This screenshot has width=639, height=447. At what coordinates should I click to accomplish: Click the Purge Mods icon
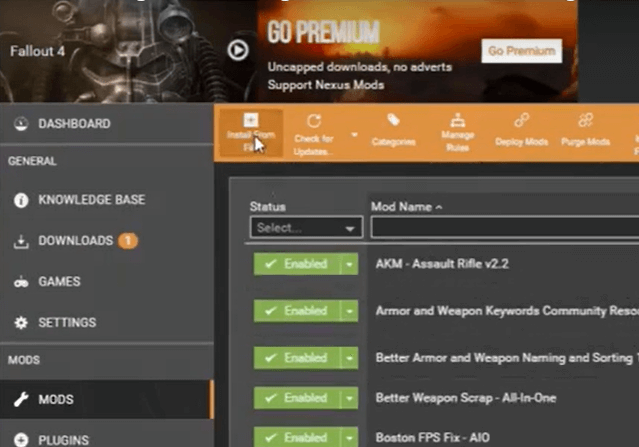tap(585, 120)
